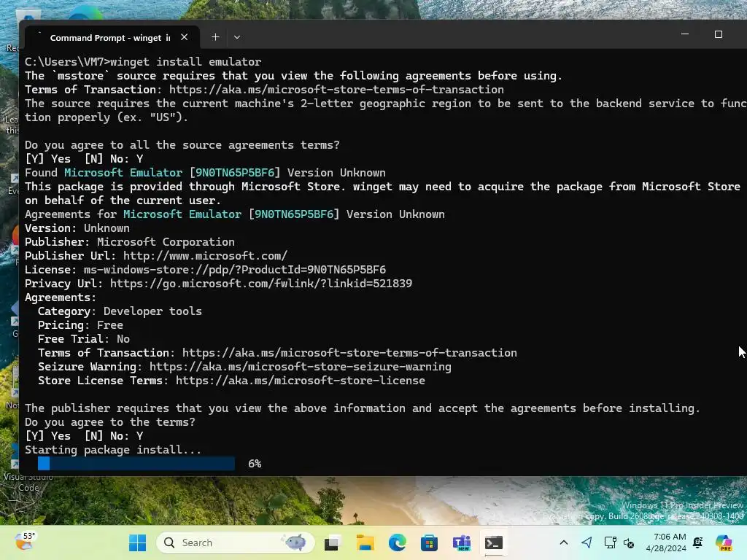Click 'Do you agree to all the source agreements terms?'

[x=182, y=145]
